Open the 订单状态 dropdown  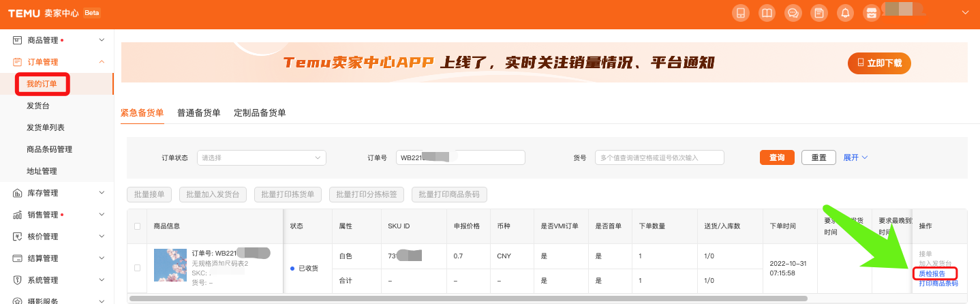click(x=262, y=157)
